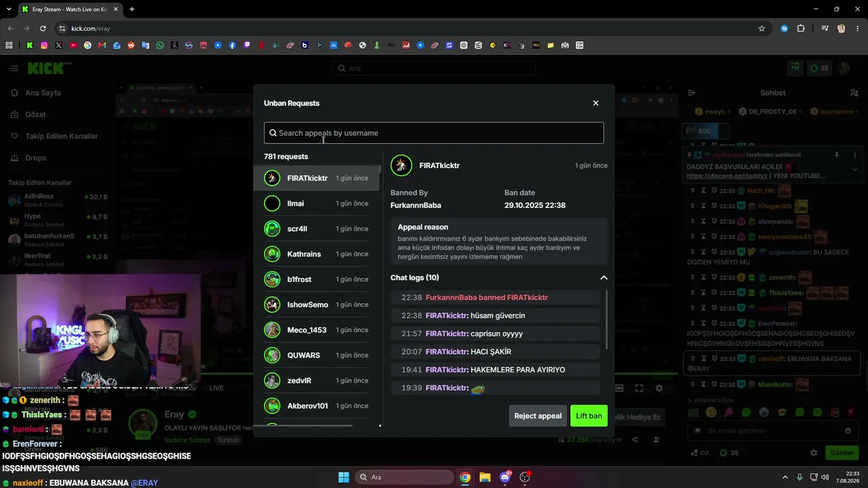Screen dimensions: 868x488
Task: Open the scr4ll unban request
Action: (x=317, y=228)
